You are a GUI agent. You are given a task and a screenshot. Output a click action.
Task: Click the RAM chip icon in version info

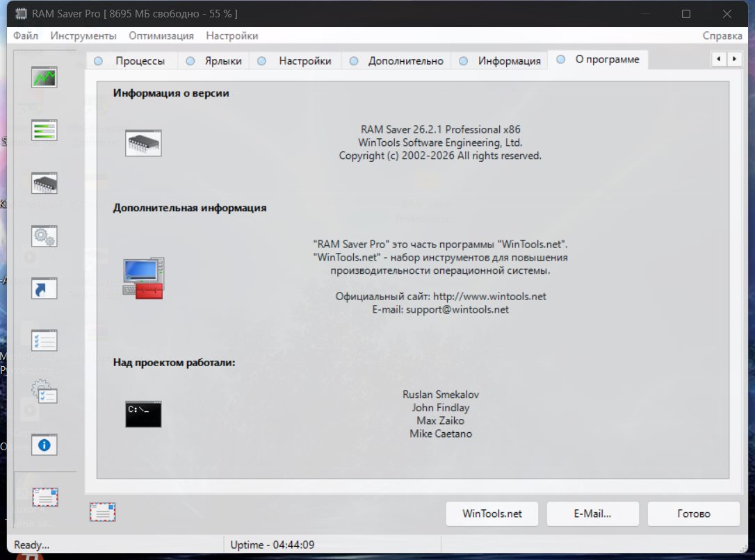point(143,143)
